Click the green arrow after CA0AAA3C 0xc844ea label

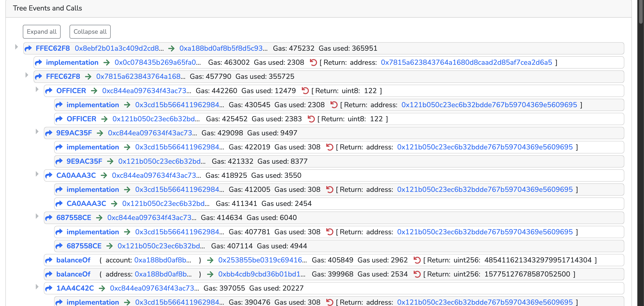point(104,175)
